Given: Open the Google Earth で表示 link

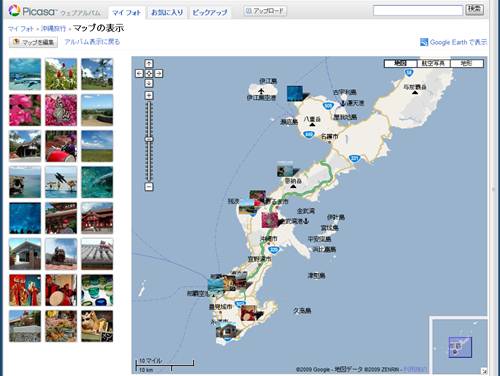Looking at the screenshot, I should 453,42.
